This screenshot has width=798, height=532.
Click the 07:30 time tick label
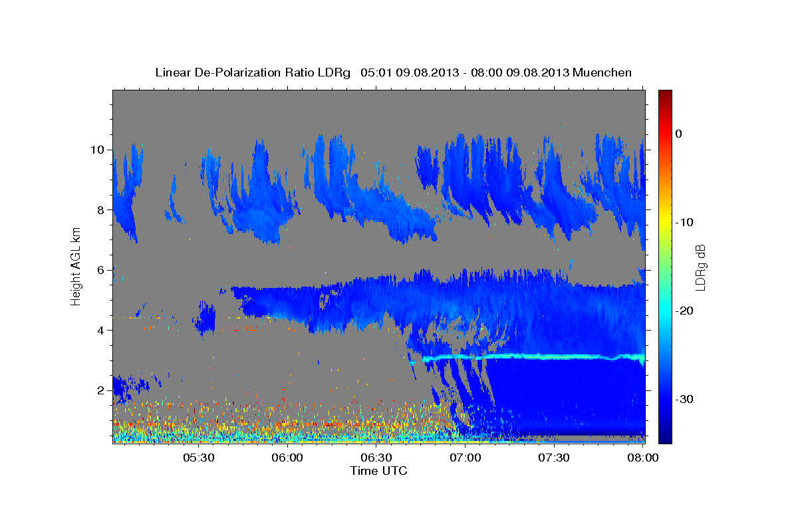(554, 458)
